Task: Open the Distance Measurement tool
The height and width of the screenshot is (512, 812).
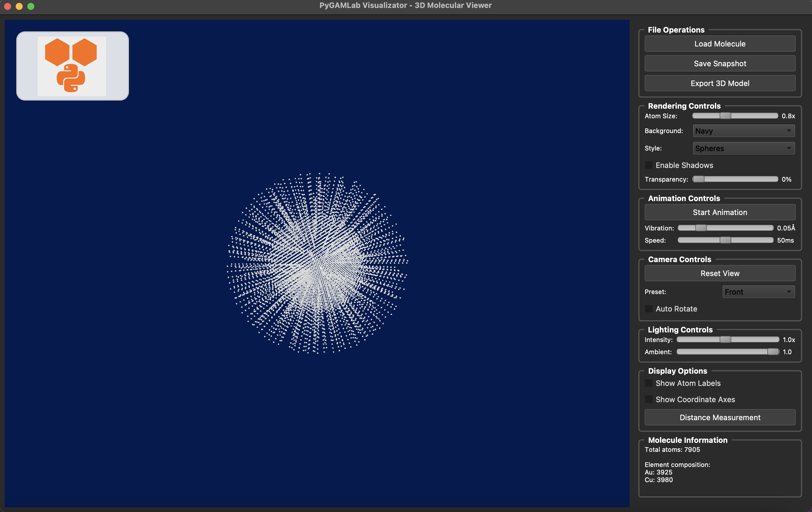Action: (x=720, y=417)
